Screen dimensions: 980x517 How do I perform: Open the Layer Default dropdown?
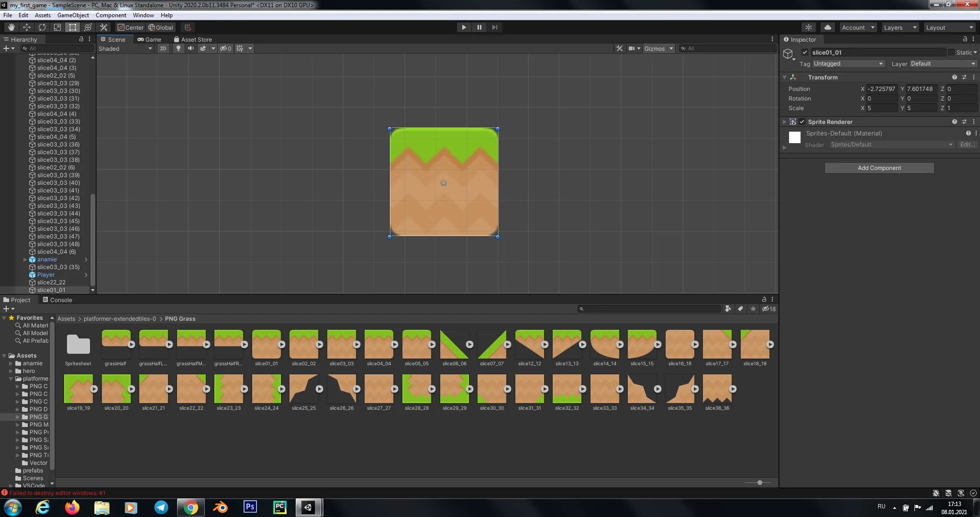943,64
